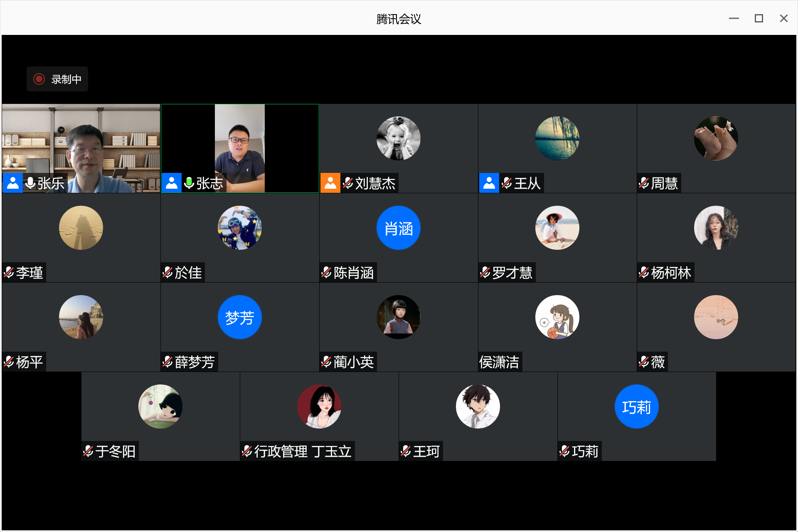Click the red recording indicator icon
The width and height of the screenshot is (798, 532).
coord(39,79)
